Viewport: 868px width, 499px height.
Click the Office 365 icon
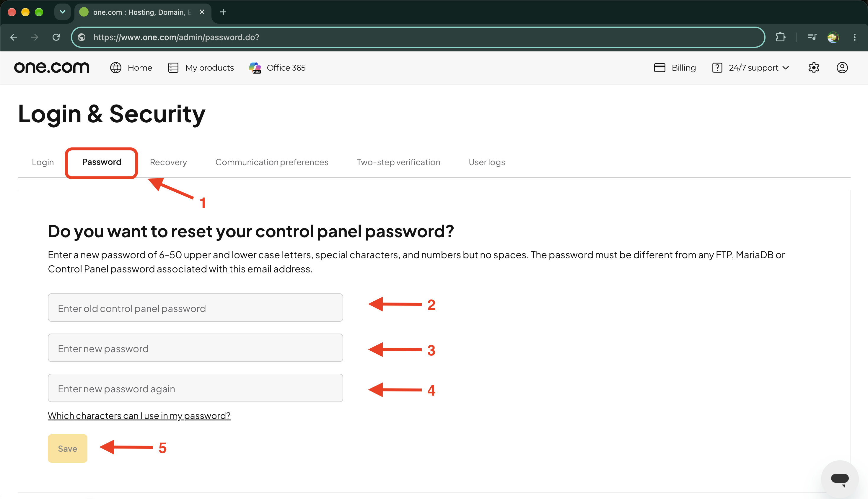click(255, 68)
